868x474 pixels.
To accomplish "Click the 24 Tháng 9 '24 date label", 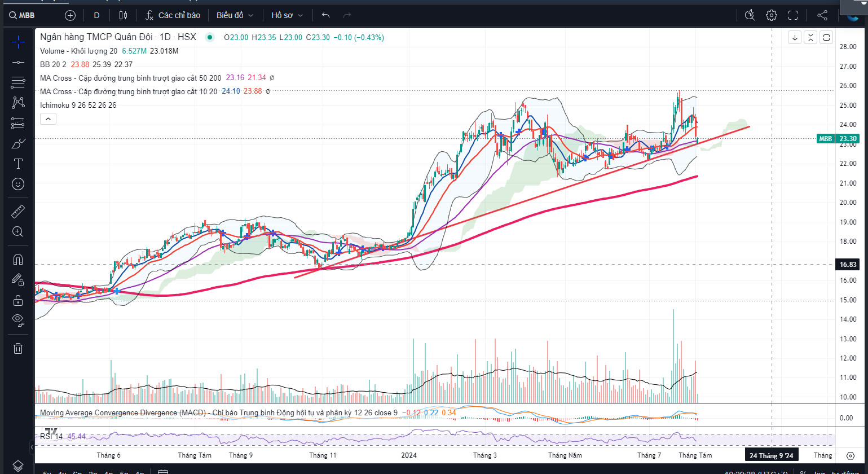I will point(771,455).
